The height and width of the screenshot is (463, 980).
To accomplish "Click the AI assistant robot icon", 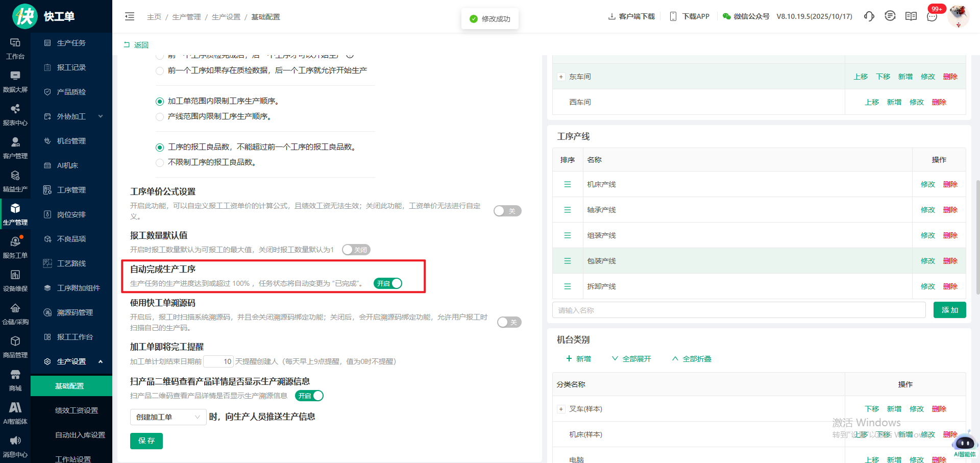I will click(964, 443).
